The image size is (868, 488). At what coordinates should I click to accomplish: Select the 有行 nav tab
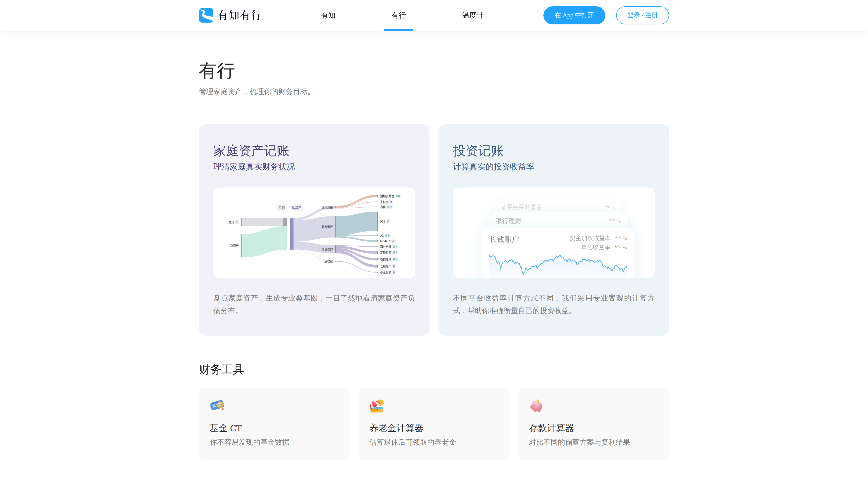coord(399,15)
